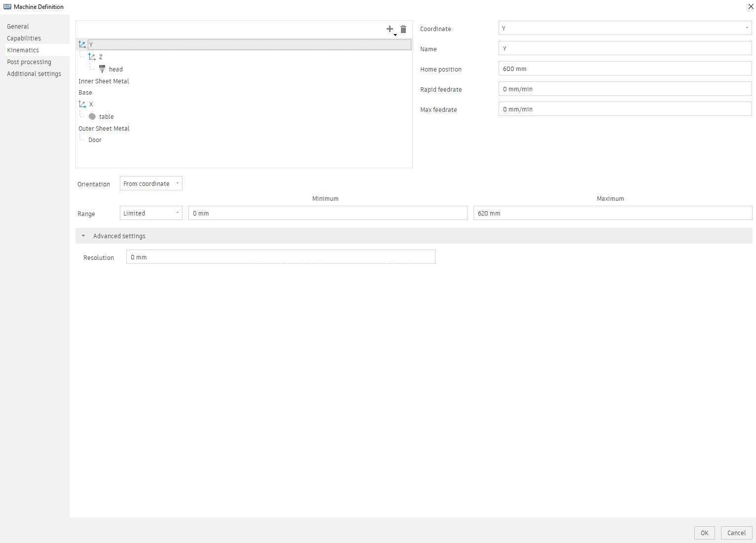Click the Max feedrate field
Image resolution: width=756 pixels, height=543 pixels.
(x=625, y=109)
